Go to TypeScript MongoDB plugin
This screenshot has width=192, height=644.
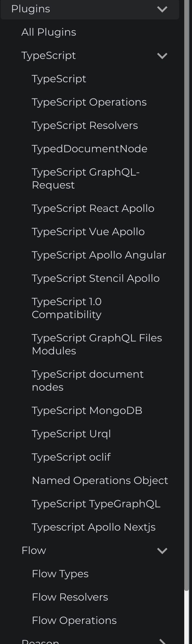[87, 411]
